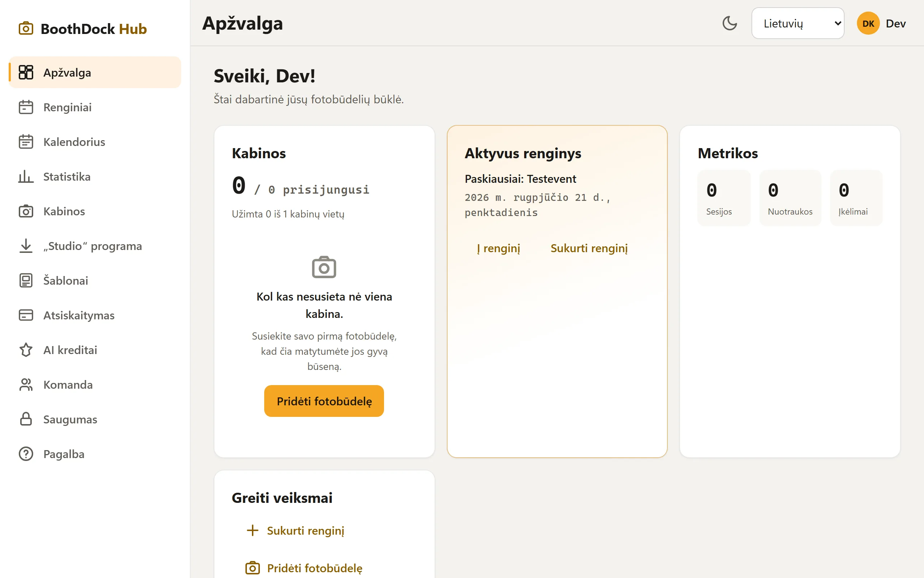924x578 pixels.
Task: Click the Šablonai template icon
Action: pos(26,281)
